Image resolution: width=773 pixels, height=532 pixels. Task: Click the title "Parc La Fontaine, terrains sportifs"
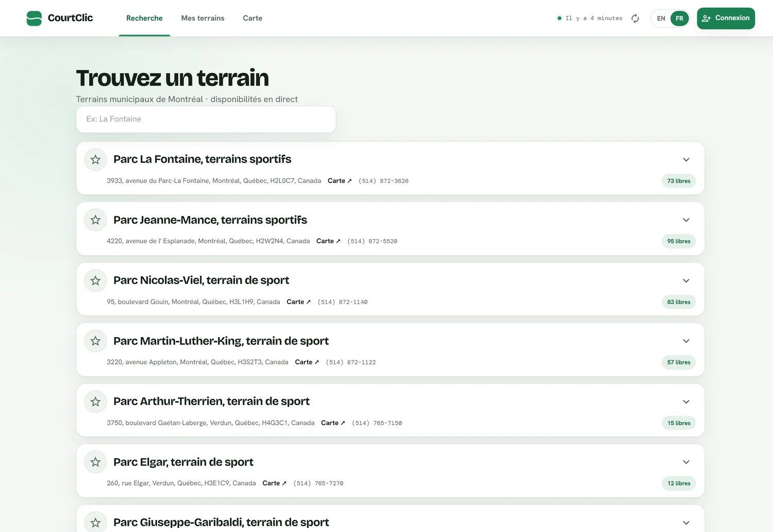click(202, 159)
